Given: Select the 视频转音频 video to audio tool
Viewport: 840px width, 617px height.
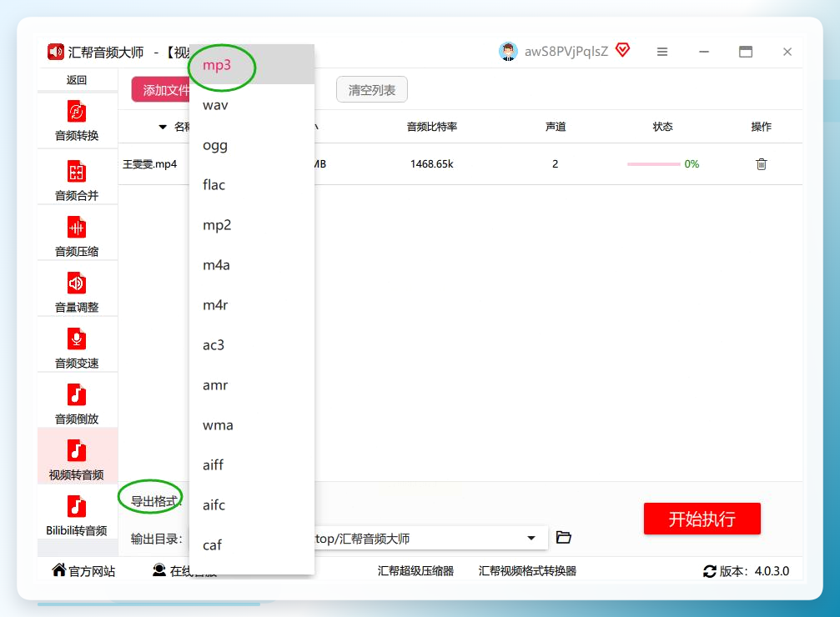Looking at the screenshot, I should [x=77, y=457].
